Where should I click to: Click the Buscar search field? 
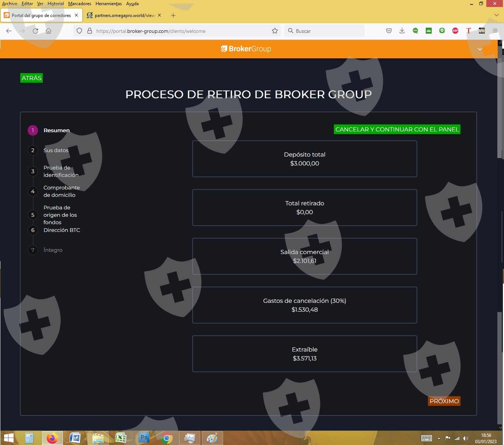325,31
